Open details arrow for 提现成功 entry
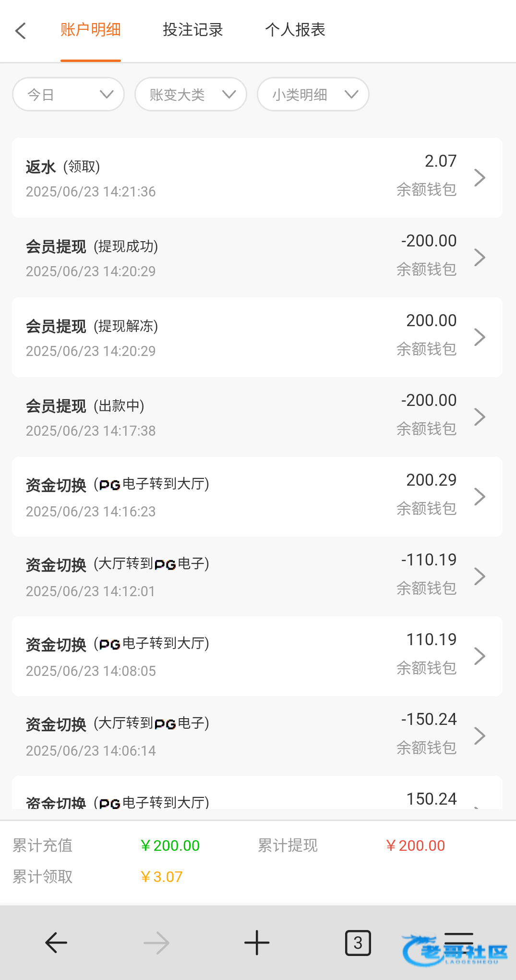516x980 pixels. pos(480,257)
